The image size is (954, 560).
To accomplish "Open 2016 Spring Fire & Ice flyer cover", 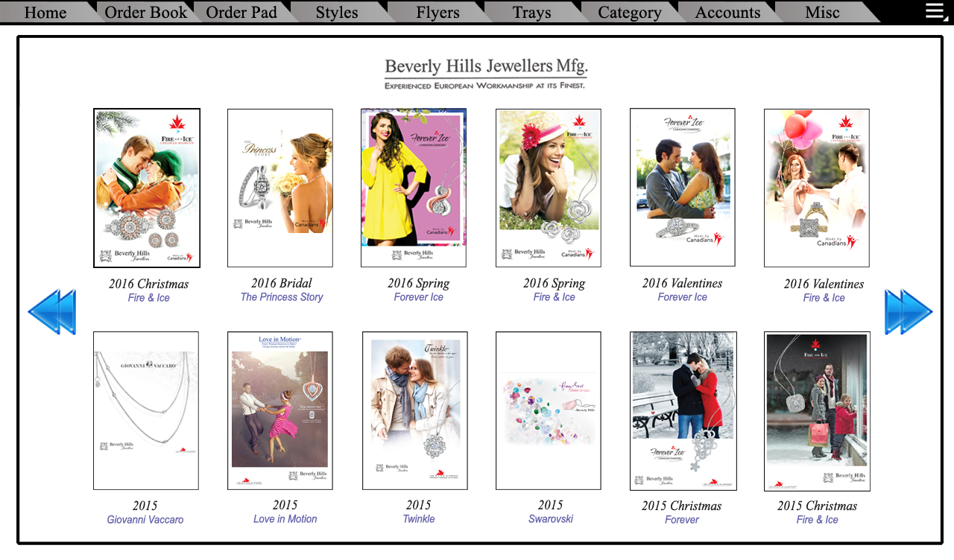I will (549, 188).
